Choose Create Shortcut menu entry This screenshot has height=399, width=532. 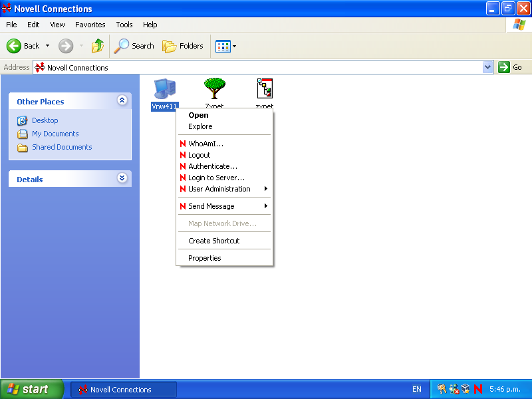click(224, 241)
